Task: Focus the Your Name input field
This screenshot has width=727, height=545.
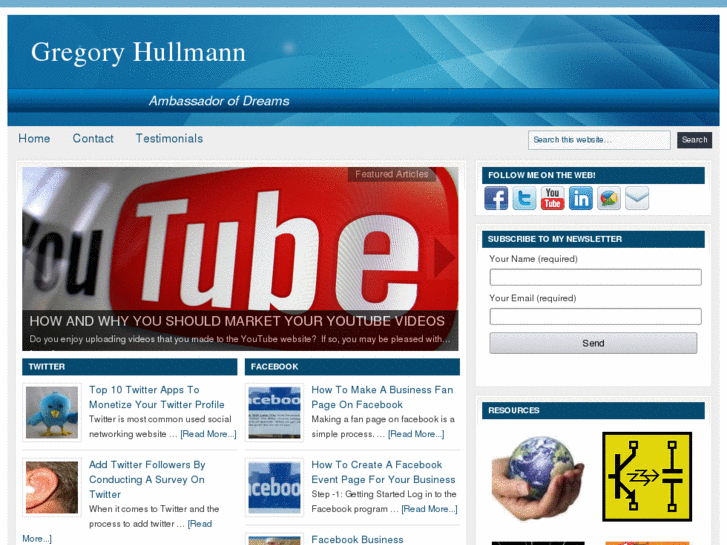Action: (x=595, y=277)
